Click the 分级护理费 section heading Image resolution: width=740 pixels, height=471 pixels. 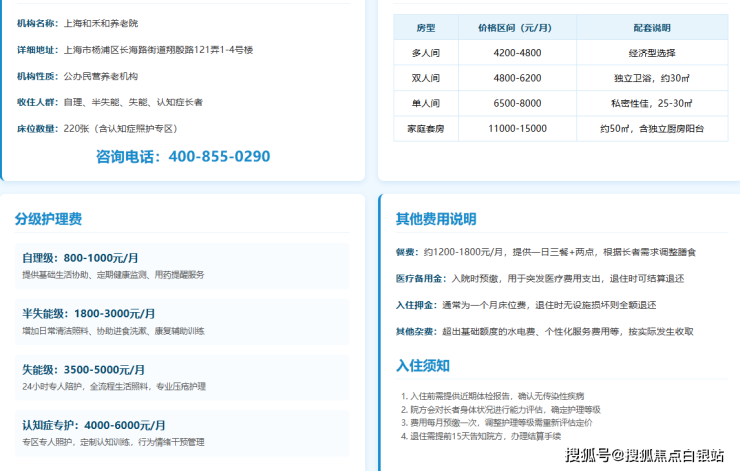click(x=48, y=219)
